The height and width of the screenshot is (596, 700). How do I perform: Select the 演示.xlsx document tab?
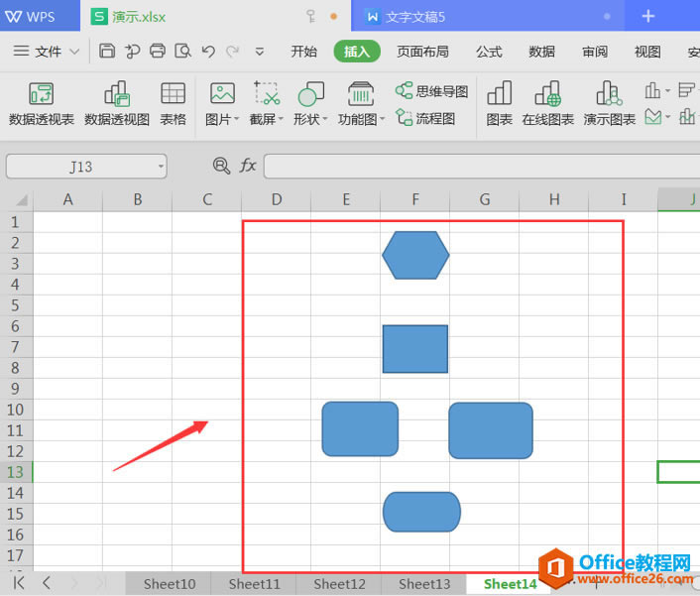[215, 17]
